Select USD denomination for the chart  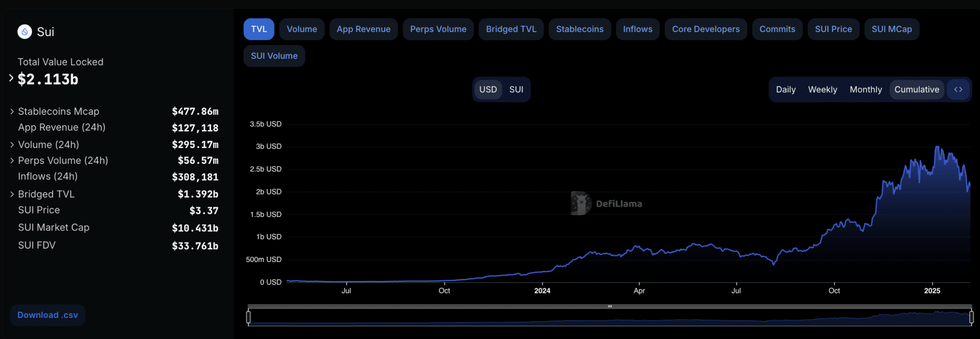click(x=488, y=90)
